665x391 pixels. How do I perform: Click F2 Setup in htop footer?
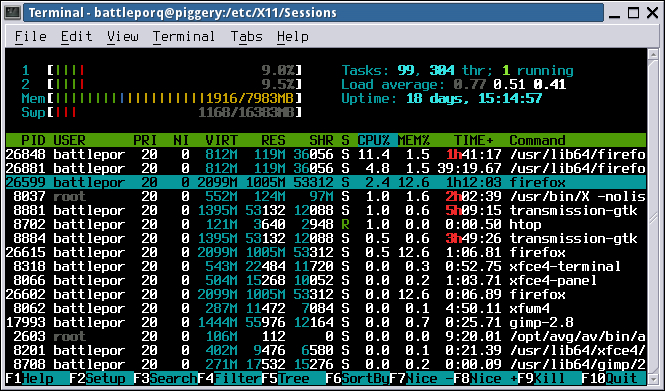[101, 378]
